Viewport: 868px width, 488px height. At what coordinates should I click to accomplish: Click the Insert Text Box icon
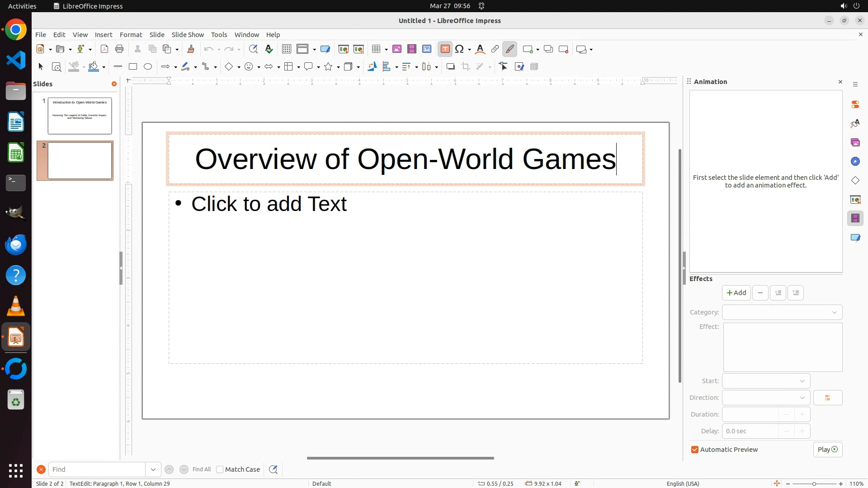[445, 49]
